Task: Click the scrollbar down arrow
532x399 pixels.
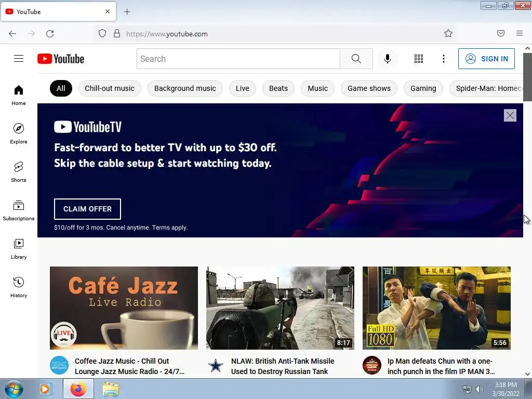Action: pos(527,374)
